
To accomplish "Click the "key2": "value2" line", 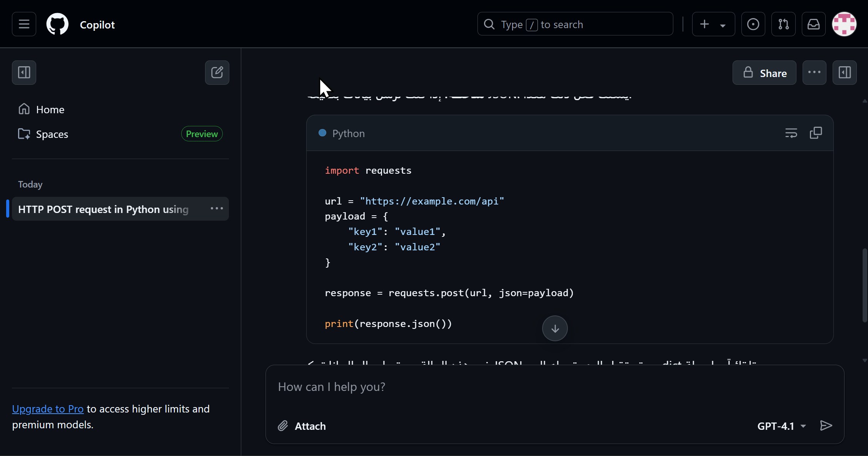I will click(x=394, y=247).
